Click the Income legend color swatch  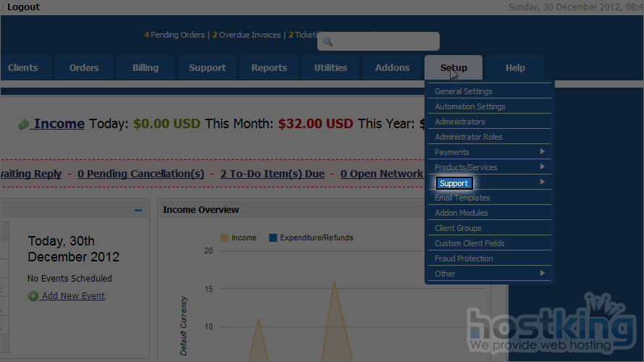225,237
